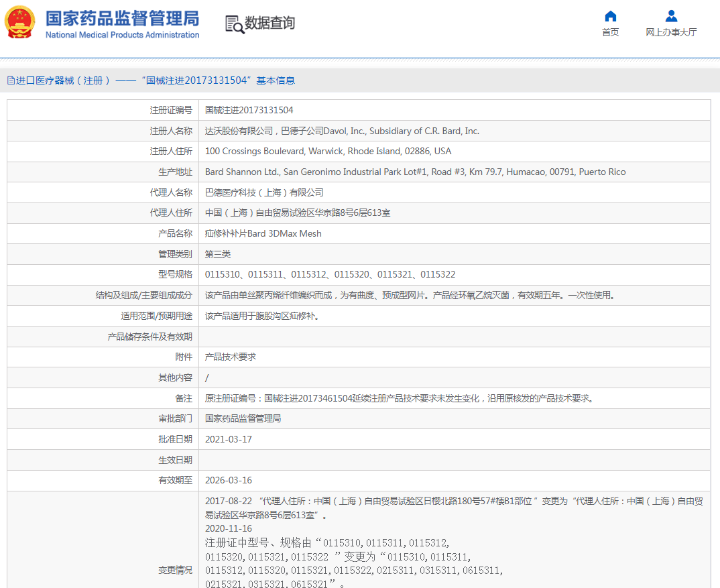Screen dimensions: 720x588
Task: Select the 生产地址 row label
Action: tap(175, 172)
